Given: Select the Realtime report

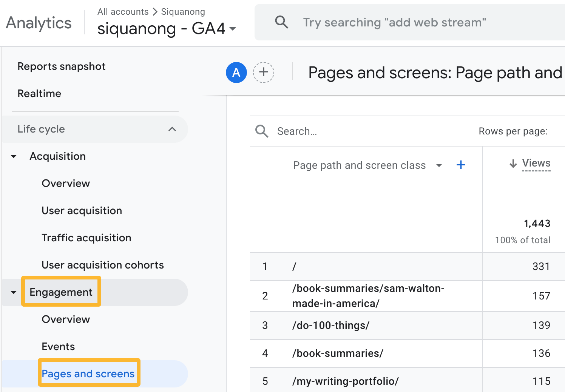Looking at the screenshot, I should tap(39, 93).
